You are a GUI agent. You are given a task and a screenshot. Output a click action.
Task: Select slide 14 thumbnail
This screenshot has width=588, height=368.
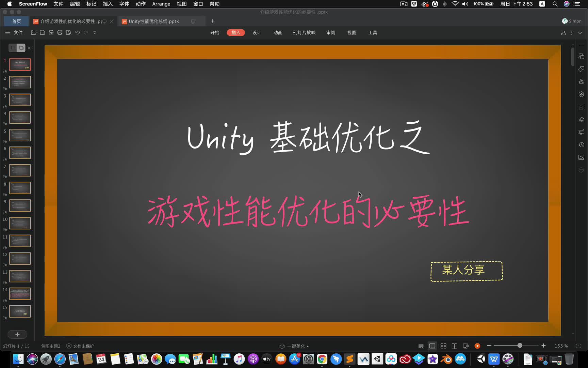[20, 294]
